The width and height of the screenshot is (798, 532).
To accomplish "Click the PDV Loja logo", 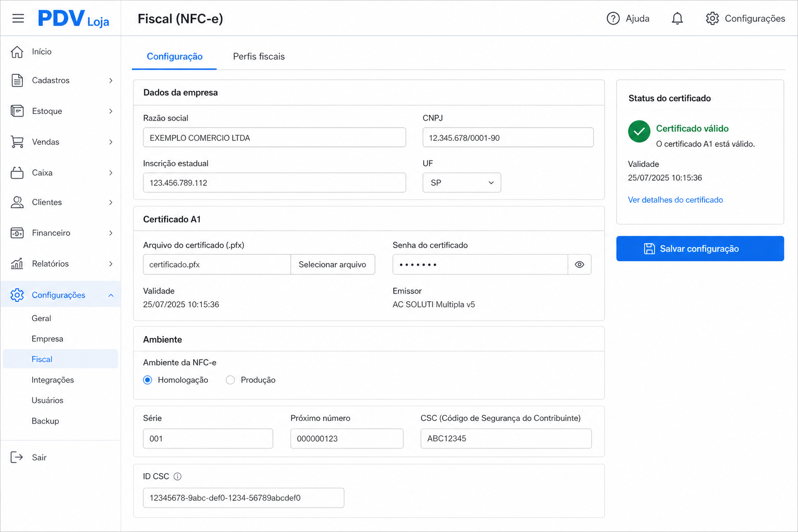I will [73, 19].
